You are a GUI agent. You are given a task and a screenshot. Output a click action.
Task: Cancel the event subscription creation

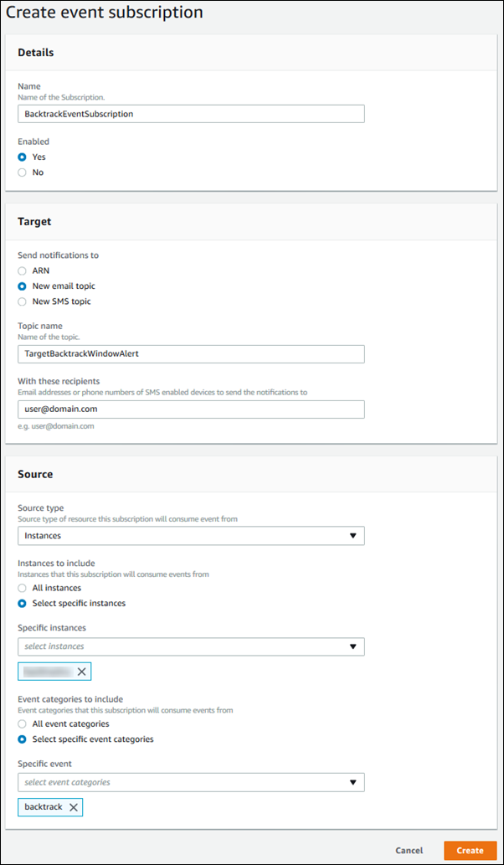click(409, 850)
